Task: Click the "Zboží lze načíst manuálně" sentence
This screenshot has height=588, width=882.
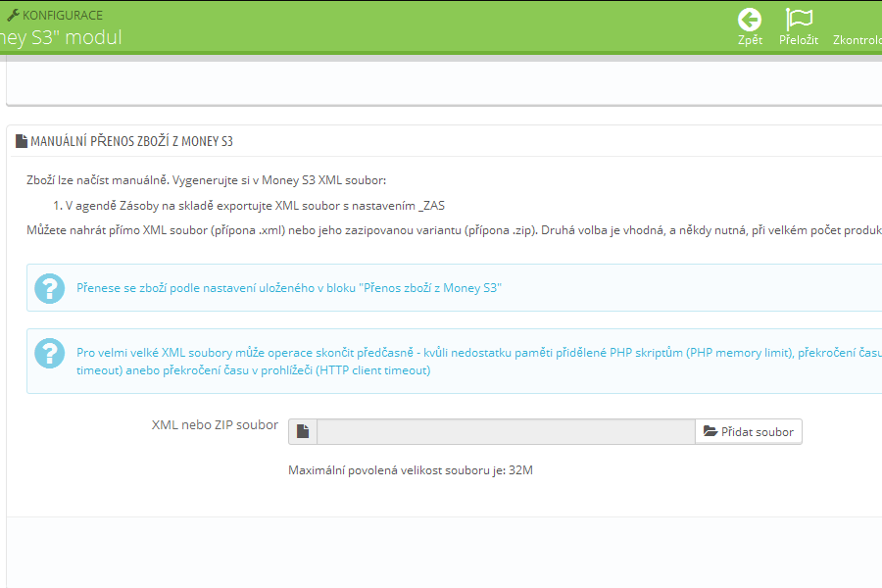Action: point(207,180)
